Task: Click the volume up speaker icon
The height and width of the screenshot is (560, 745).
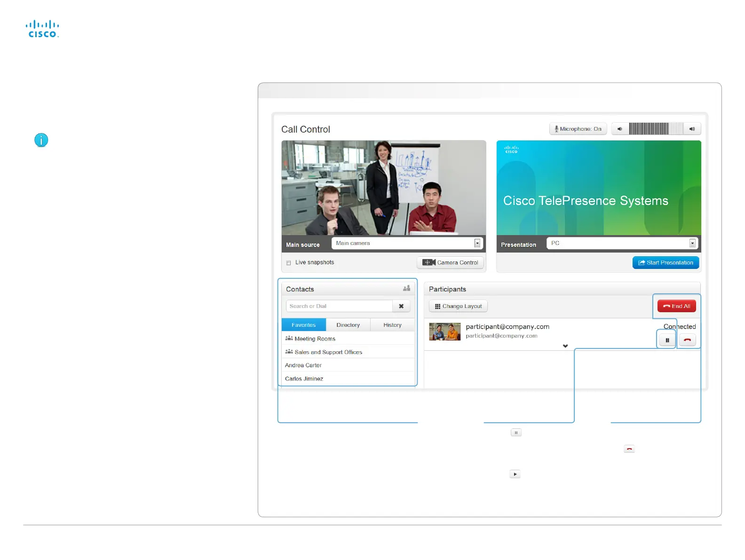Action: 692,129
